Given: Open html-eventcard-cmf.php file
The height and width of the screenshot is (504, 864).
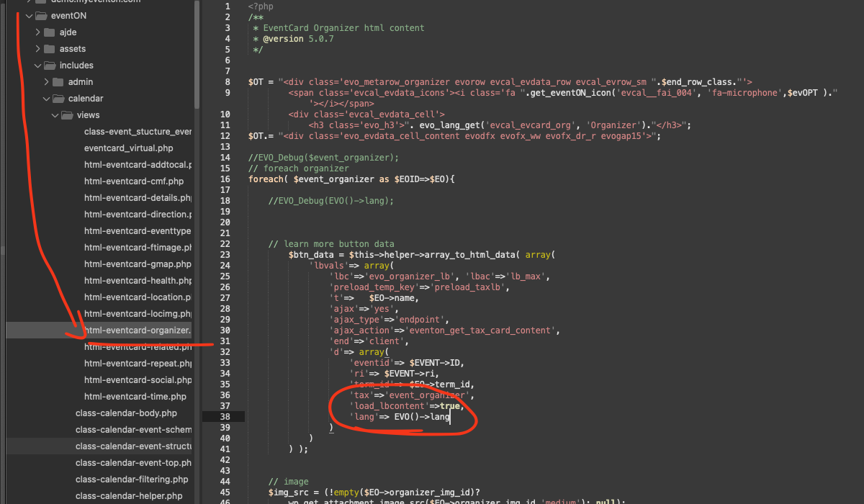Looking at the screenshot, I should click(x=133, y=181).
